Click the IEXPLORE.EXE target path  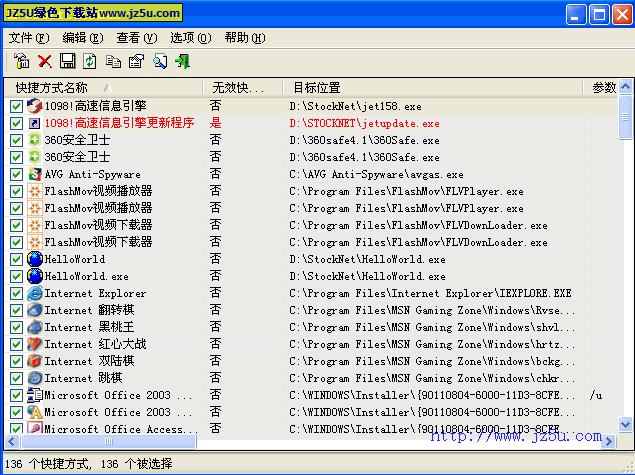(430, 294)
